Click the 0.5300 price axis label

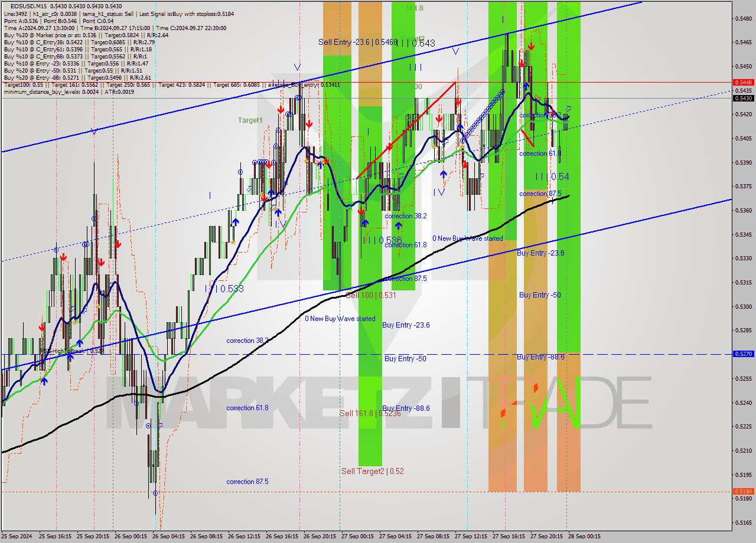pos(742,306)
